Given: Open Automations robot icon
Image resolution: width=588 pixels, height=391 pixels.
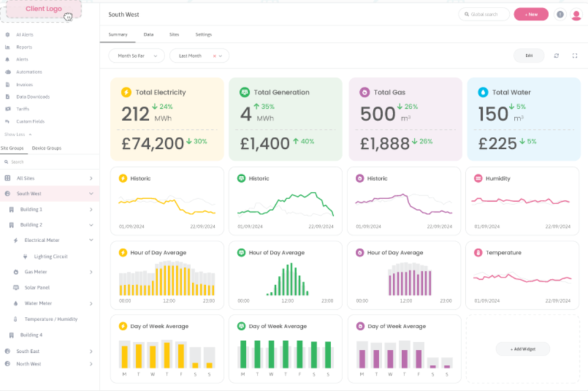Looking at the screenshot, I should coord(8,72).
